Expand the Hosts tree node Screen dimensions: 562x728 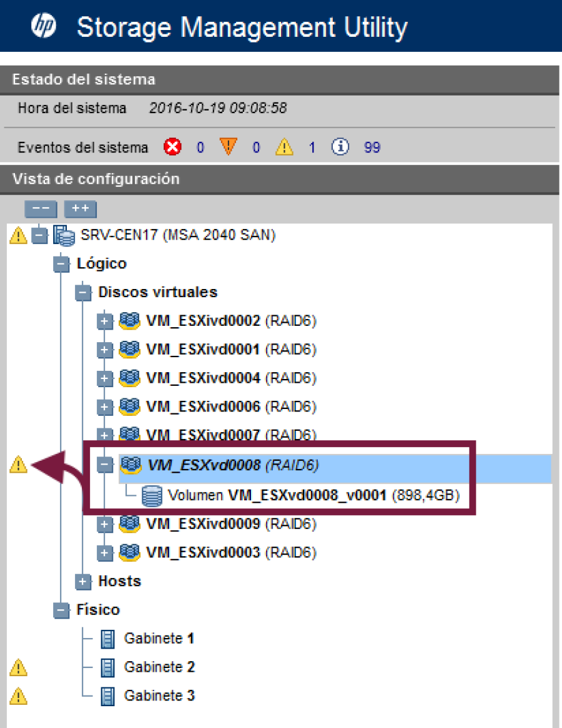point(82,582)
